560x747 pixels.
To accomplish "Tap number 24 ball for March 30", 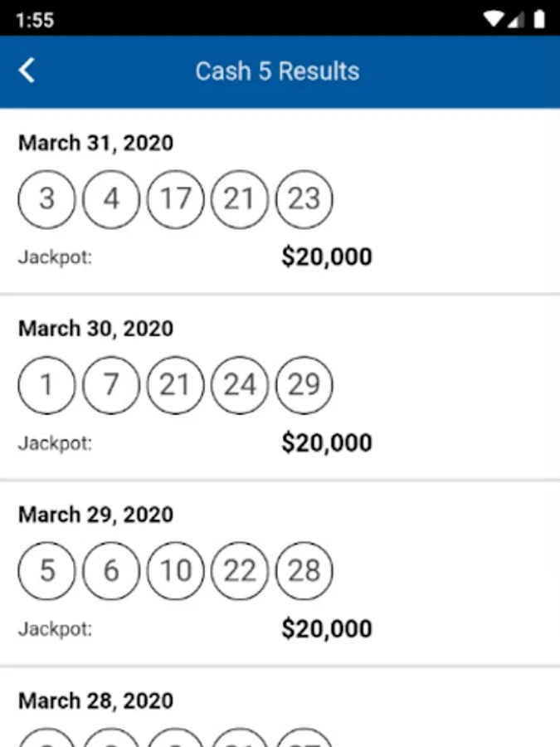I will pyautogui.click(x=240, y=385).
